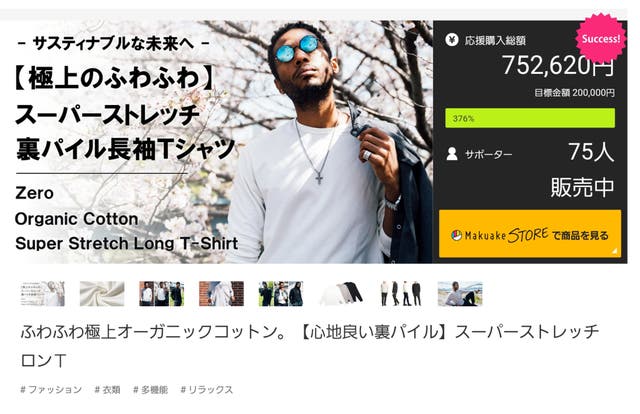
Task: Open the #多機能 tag
Action: coord(151,390)
